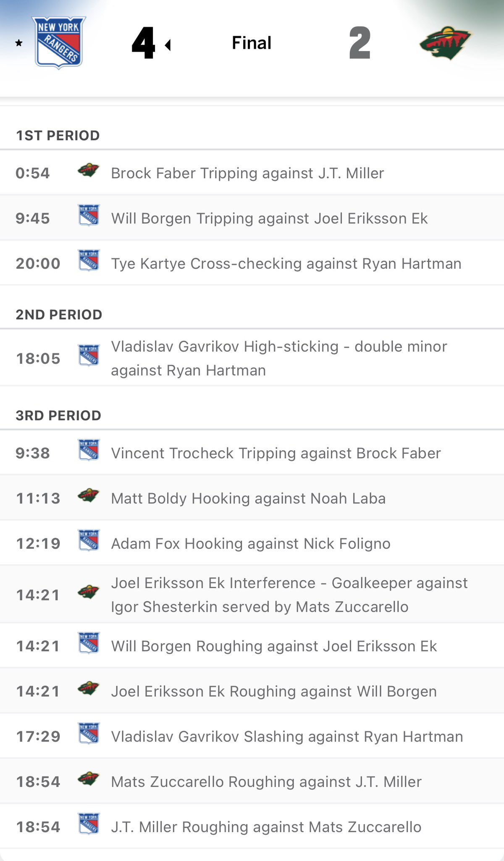Tap the Minnesota Wild logo in header
Image resolution: width=504 pixels, height=861 pixels.
[x=446, y=43]
